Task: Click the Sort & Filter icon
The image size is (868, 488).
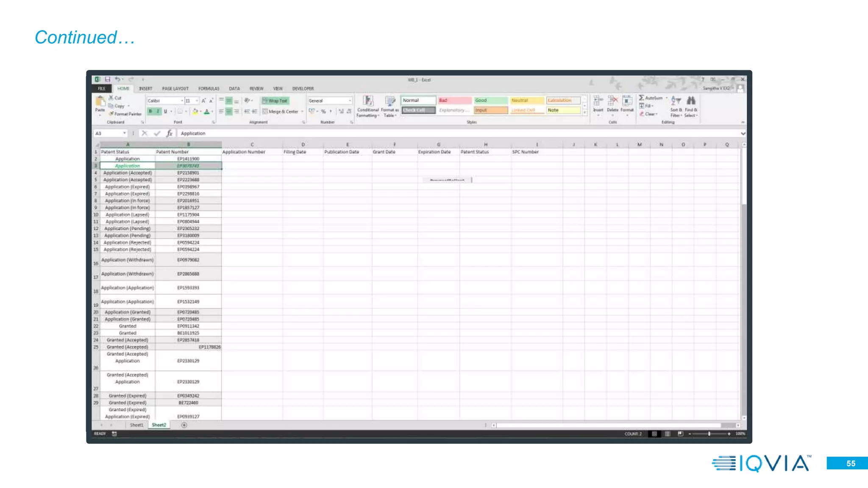Action: point(676,101)
